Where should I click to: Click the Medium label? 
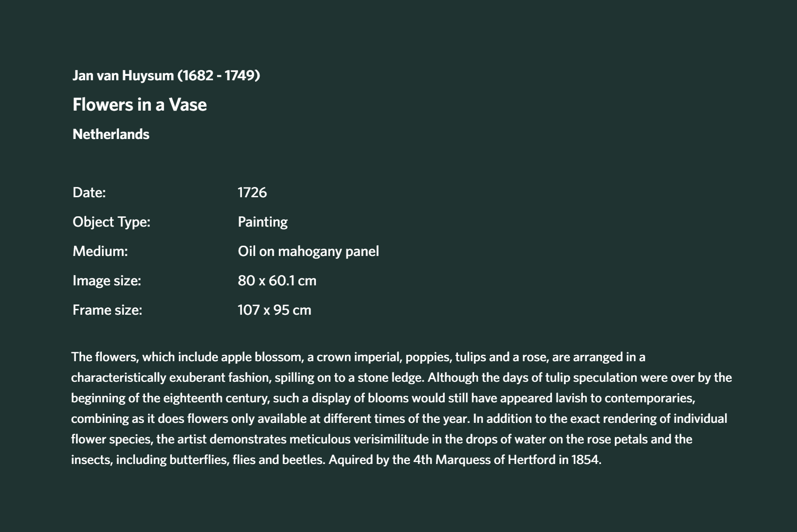(x=100, y=251)
